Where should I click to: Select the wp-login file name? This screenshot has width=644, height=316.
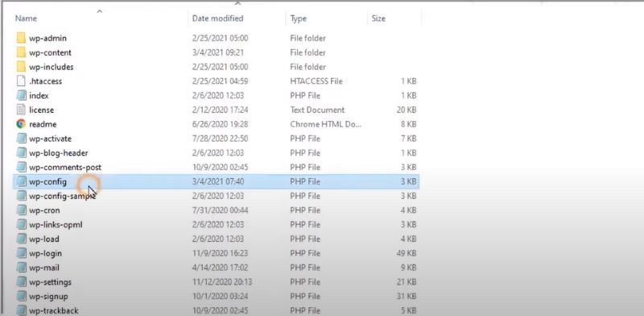click(45, 253)
